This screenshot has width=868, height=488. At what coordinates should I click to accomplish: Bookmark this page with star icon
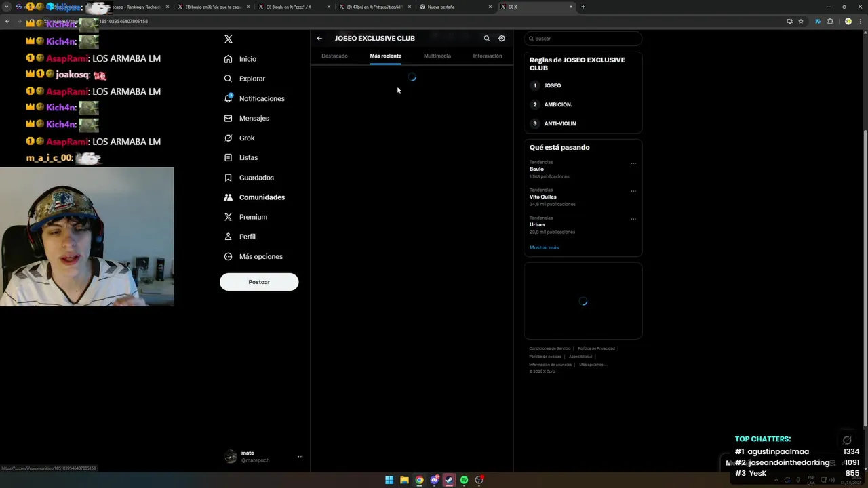coord(801,21)
